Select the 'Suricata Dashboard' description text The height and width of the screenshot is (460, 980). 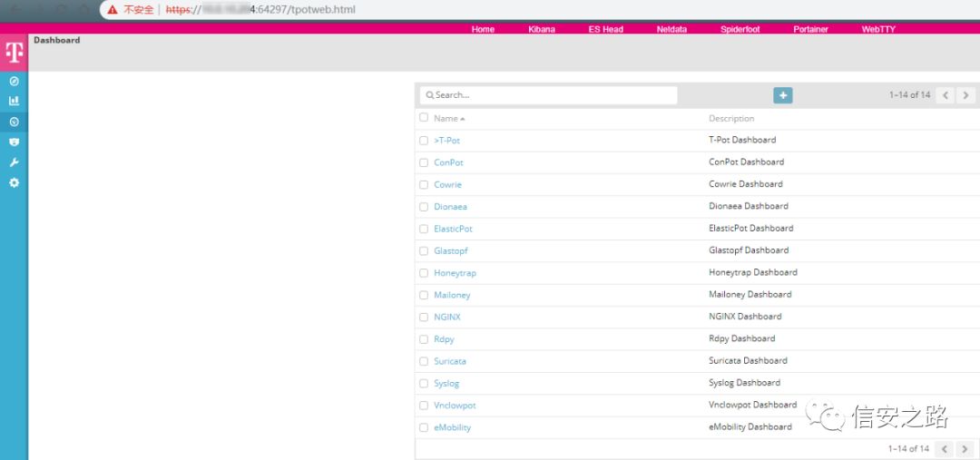pos(748,360)
